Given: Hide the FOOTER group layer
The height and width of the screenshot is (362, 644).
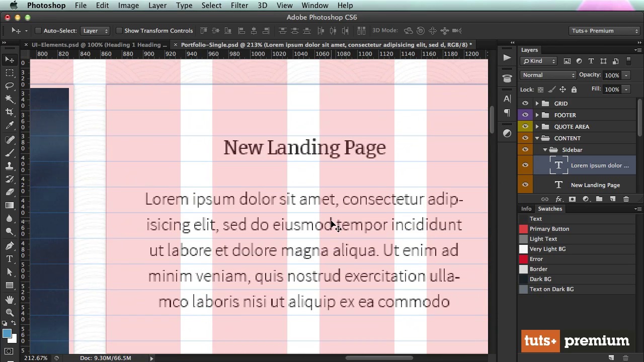Looking at the screenshot, I should click(525, 115).
